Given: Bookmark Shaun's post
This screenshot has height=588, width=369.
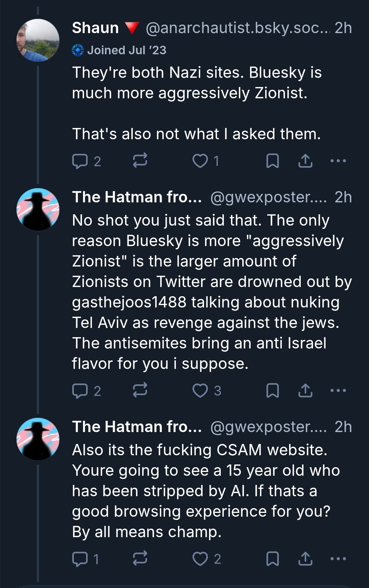Looking at the screenshot, I should click(x=272, y=161).
